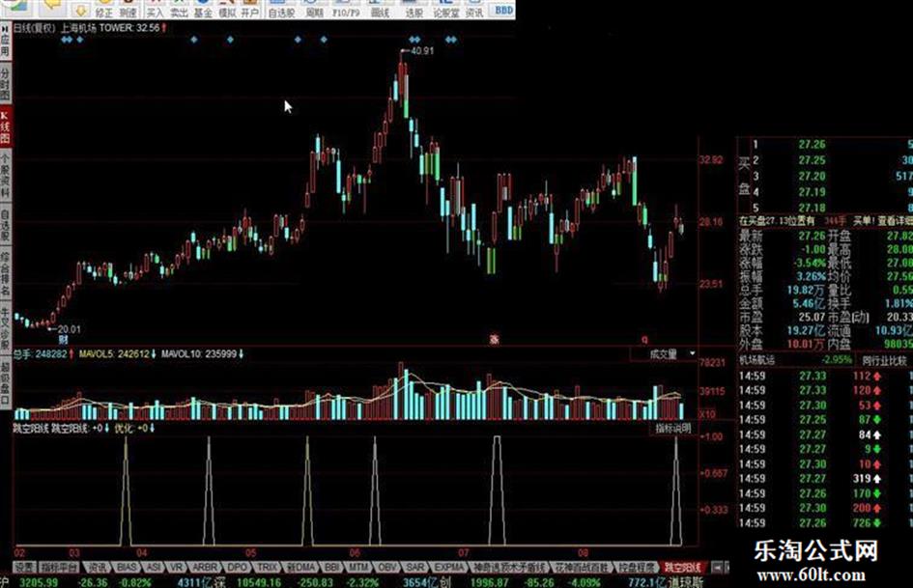
Task: Click the 同行业比较 button
Action: point(884,361)
